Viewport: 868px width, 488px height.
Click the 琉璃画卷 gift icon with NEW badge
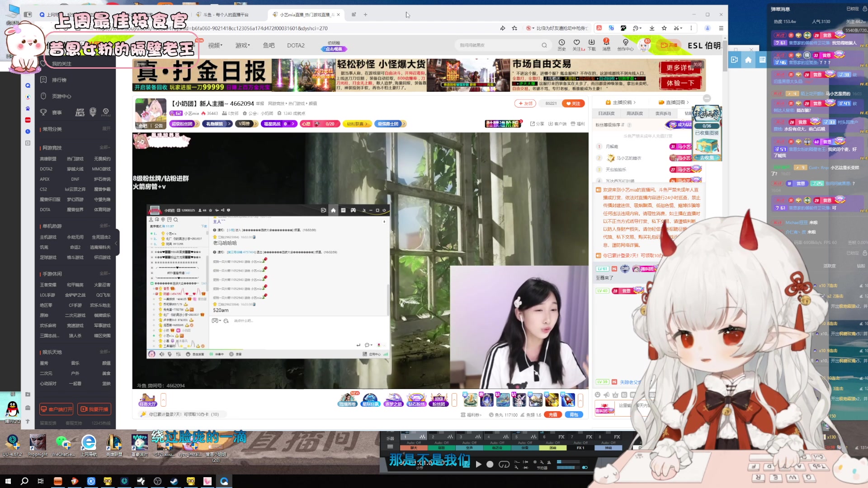347,400
